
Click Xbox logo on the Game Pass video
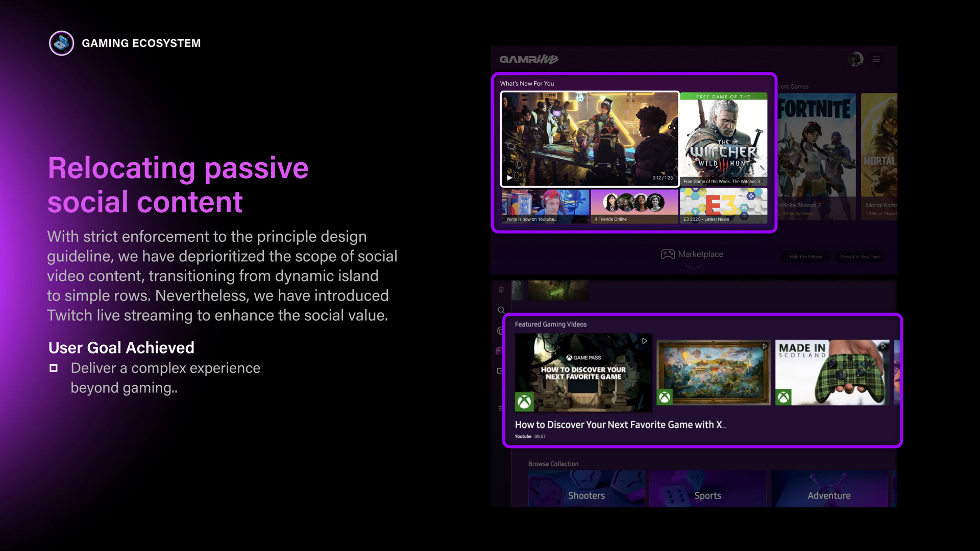tap(524, 402)
